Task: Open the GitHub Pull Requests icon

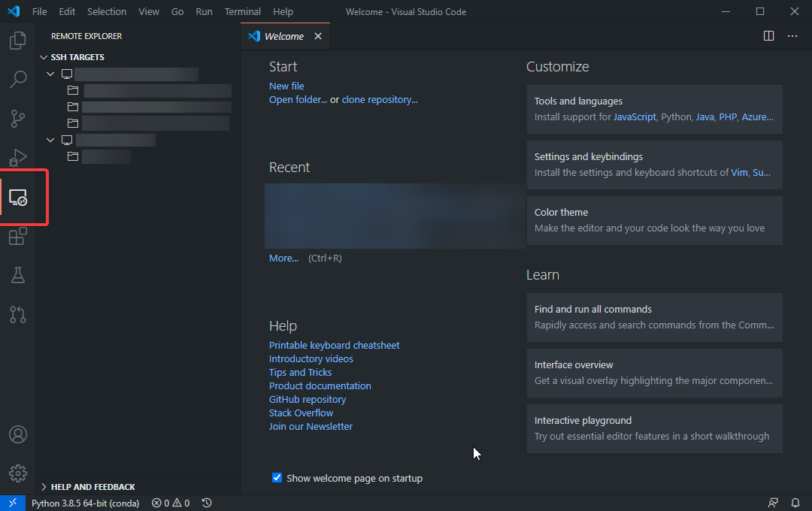Action: coord(17,315)
